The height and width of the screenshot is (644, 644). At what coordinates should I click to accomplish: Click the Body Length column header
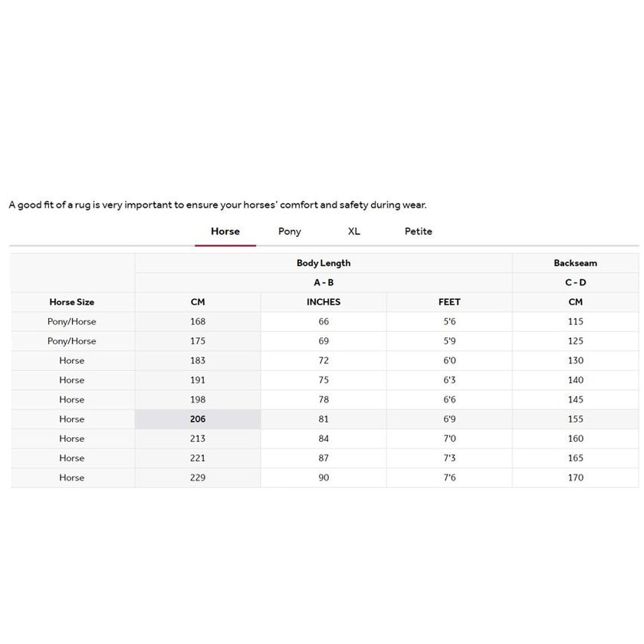324,262
